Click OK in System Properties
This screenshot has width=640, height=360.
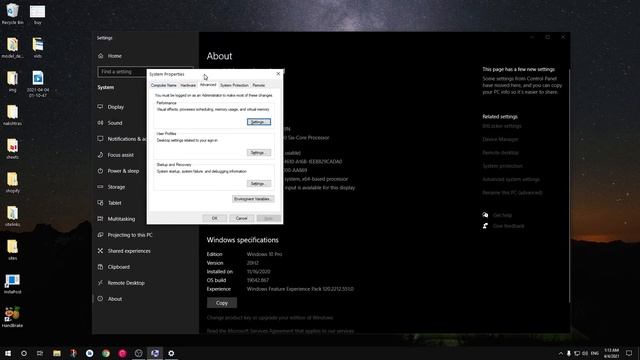[215, 218]
